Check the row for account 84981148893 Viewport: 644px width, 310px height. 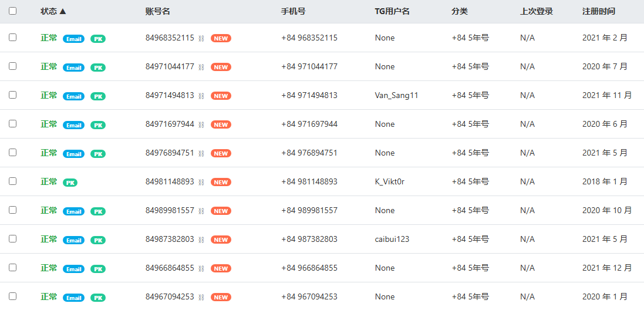[13, 181]
